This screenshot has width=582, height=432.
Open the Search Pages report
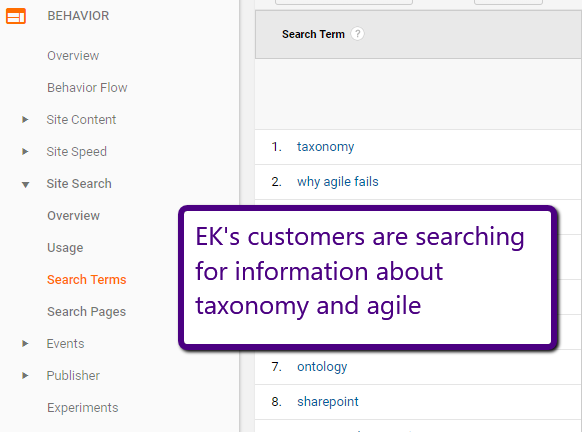click(x=86, y=312)
